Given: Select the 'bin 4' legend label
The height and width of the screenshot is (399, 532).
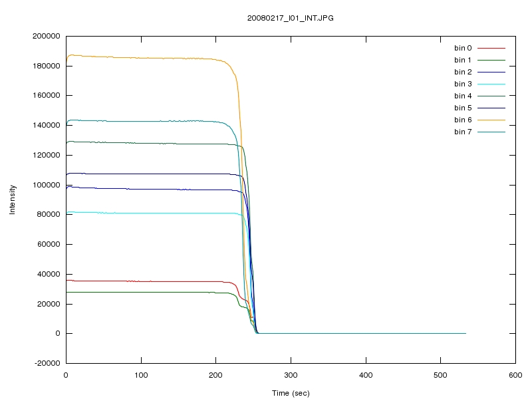Looking at the screenshot, I should click(x=463, y=96).
